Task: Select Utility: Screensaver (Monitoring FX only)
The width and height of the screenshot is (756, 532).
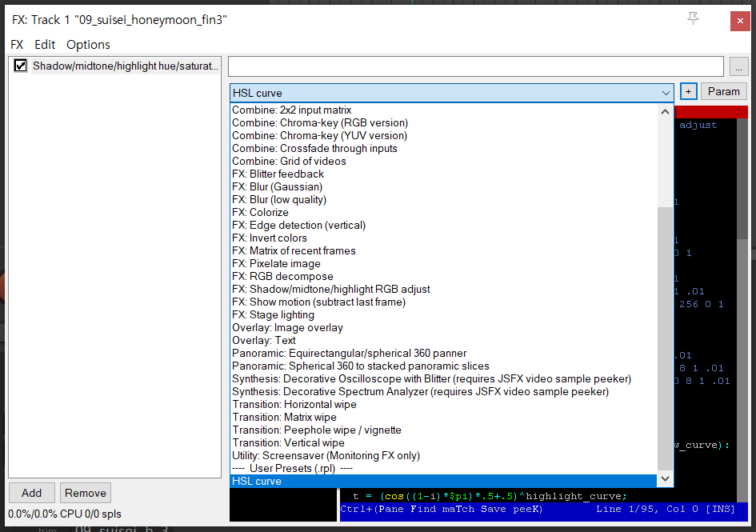Action: point(443,455)
